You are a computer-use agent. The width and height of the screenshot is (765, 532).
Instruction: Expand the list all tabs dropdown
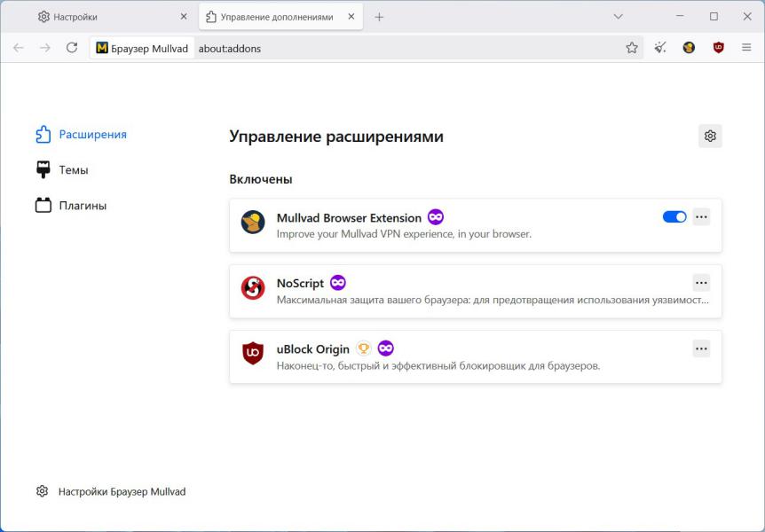pyautogui.click(x=619, y=17)
